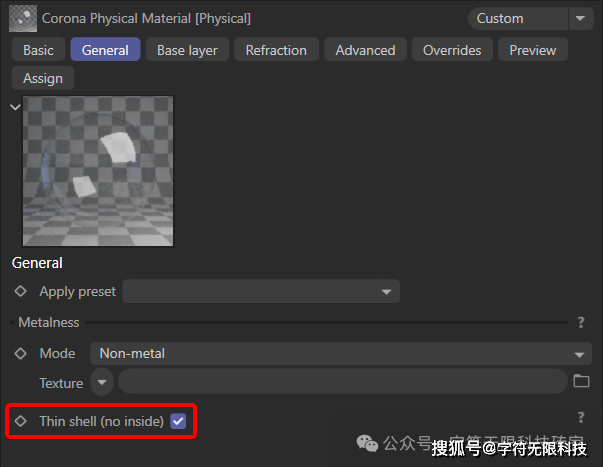Image resolution: width=603 pixels, height=467 pixels.
Task: Expand the Apply preset dropdown
Action: [x=261, y=292]
